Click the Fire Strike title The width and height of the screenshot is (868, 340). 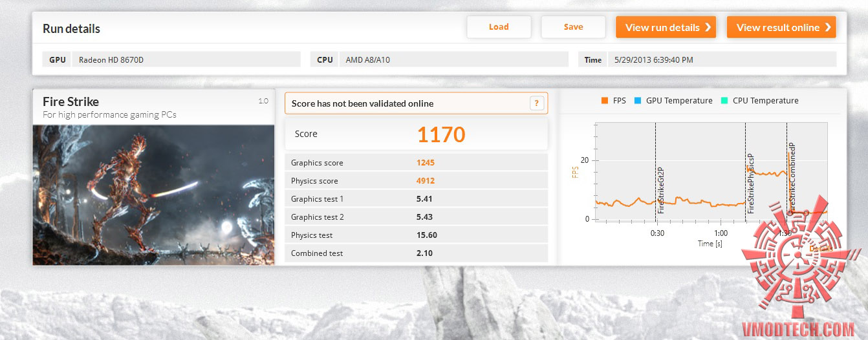click(x=71, y=101)
